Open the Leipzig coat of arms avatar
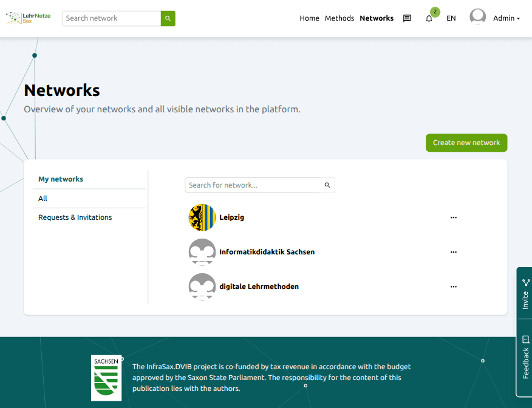The image size is (532, 408). [202, 217]
